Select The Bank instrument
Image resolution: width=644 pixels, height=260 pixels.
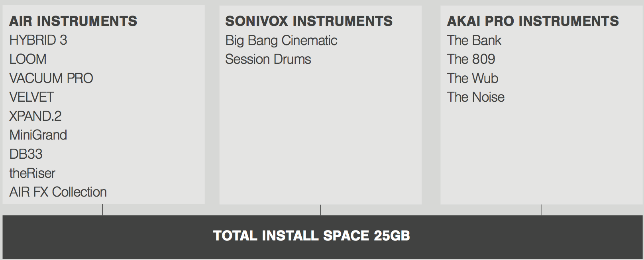click(474, 40)
